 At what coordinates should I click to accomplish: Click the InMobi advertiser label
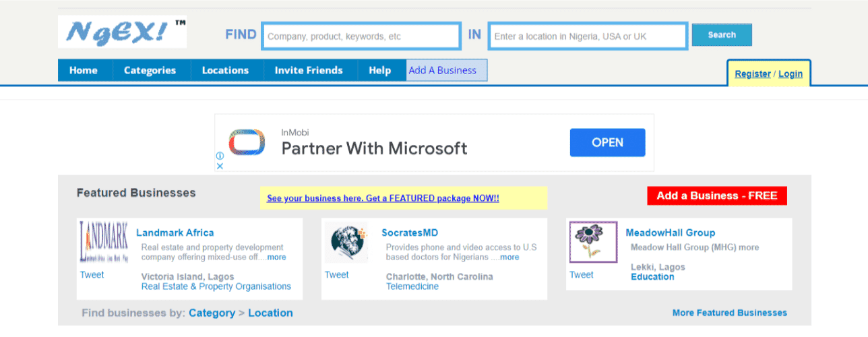(x=294, y=132)
